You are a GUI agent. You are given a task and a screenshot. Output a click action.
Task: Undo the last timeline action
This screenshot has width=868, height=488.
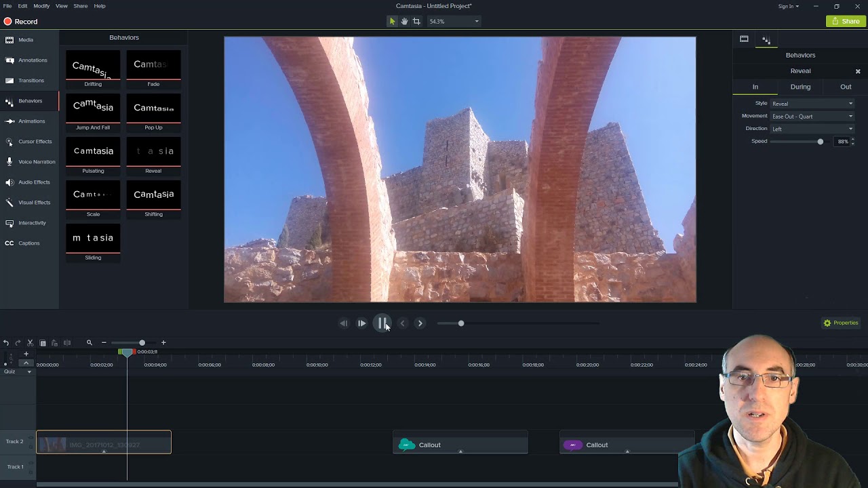[x=6, y=343]
